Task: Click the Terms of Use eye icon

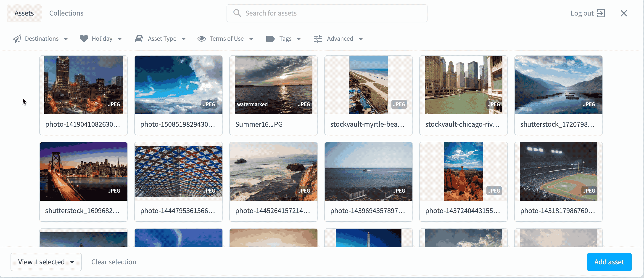Action: pyautogui.click(x=201, y=39)
